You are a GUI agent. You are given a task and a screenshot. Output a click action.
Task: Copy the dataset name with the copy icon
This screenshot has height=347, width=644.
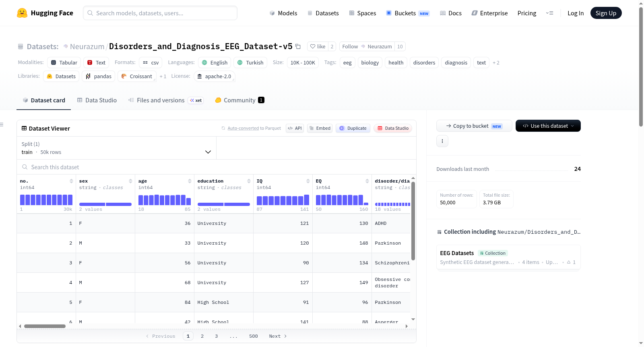point(298,46)
